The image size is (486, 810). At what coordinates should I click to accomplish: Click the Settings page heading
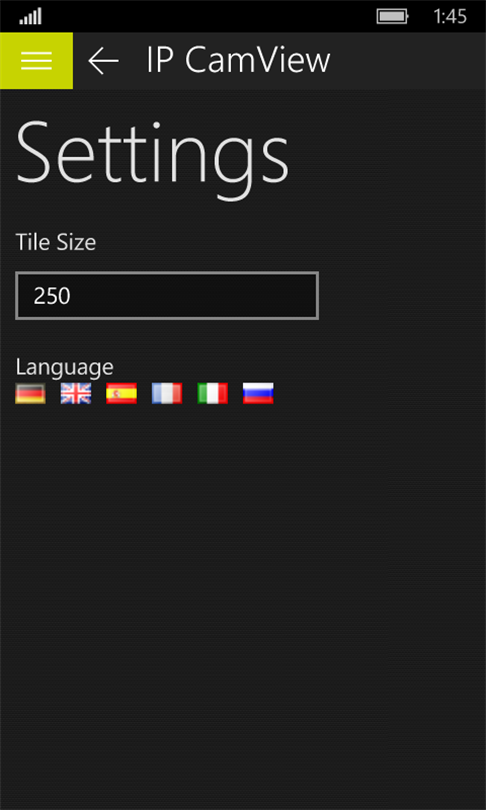[x=152, y=154]
